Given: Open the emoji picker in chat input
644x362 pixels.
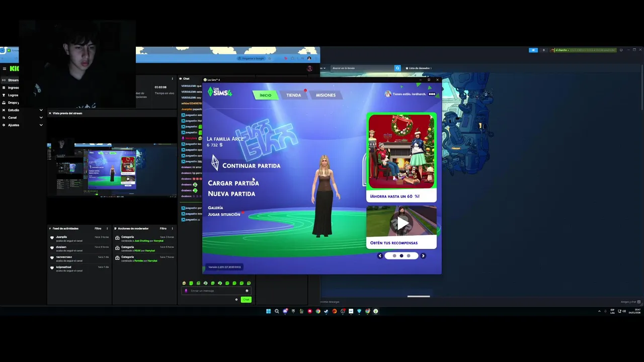Looking at the screenshot, I should (x=247, y=291).
